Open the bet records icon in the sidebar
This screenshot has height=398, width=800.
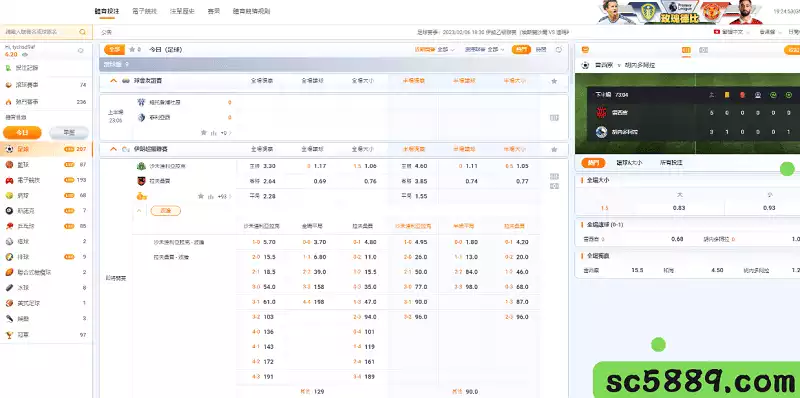[x=8, y=68]
